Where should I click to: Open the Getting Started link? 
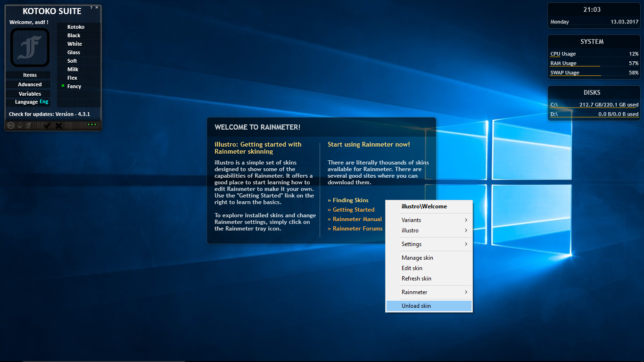coord(351,210)
